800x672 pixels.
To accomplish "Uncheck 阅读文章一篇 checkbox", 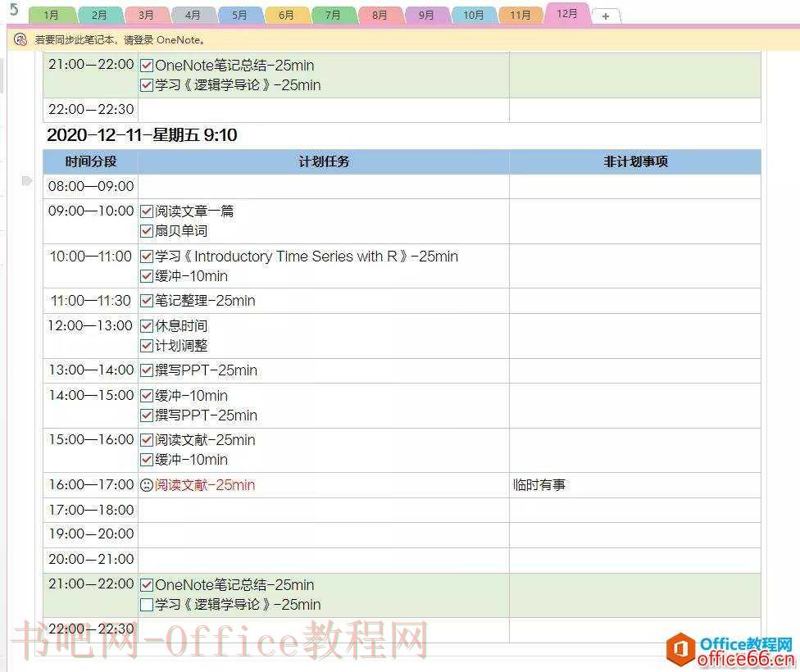I will click(x=147, y=211).
